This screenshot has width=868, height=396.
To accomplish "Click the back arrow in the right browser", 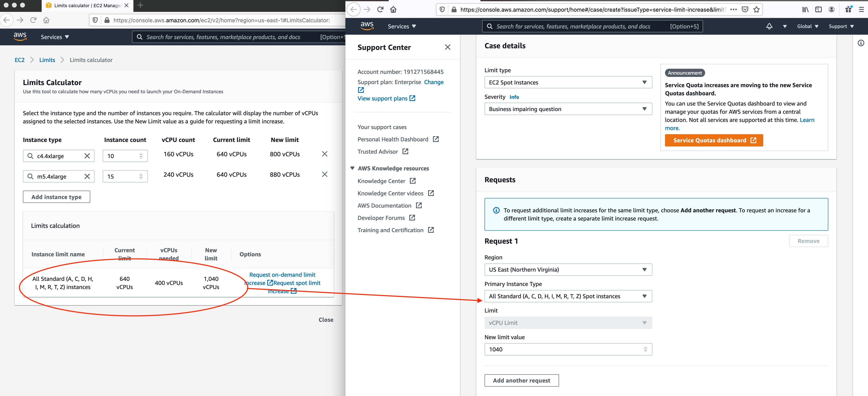I will [x=353, y=9].
